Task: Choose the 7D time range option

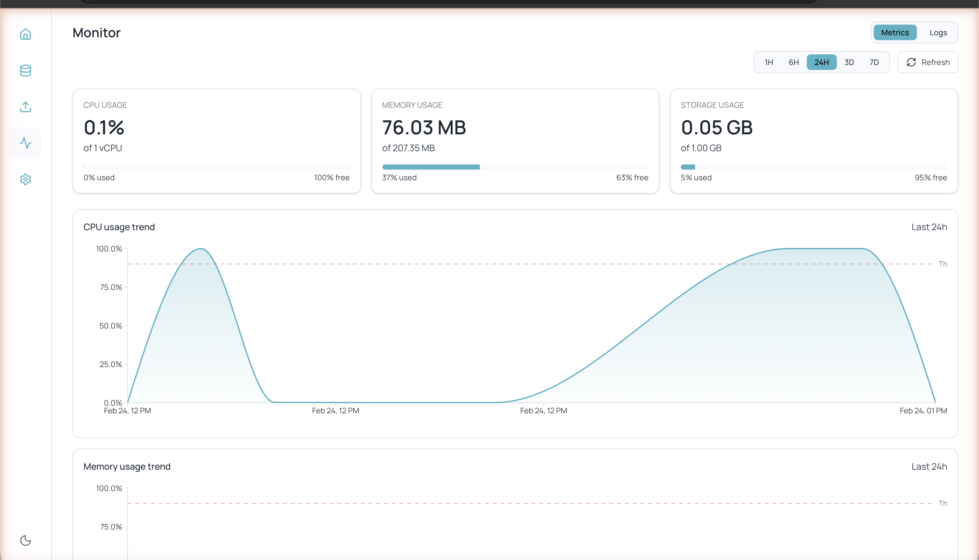Action: (x=873, y=62)
